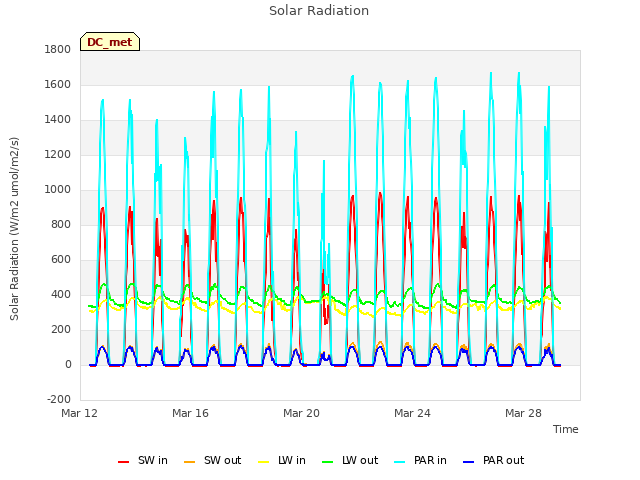Toggle the SW in legend entry
The image size is (640, 480).
143,460
